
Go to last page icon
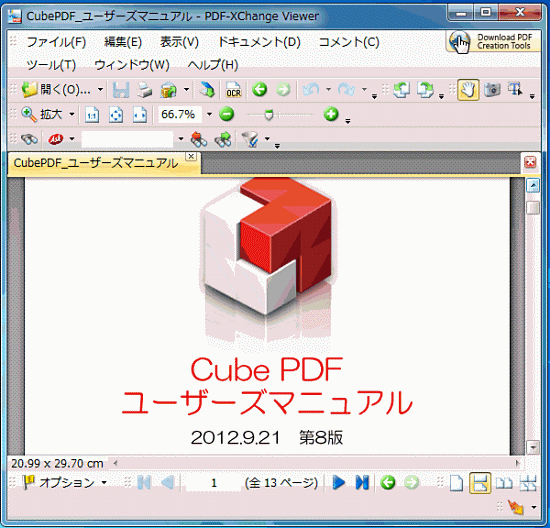click(362, 483)
